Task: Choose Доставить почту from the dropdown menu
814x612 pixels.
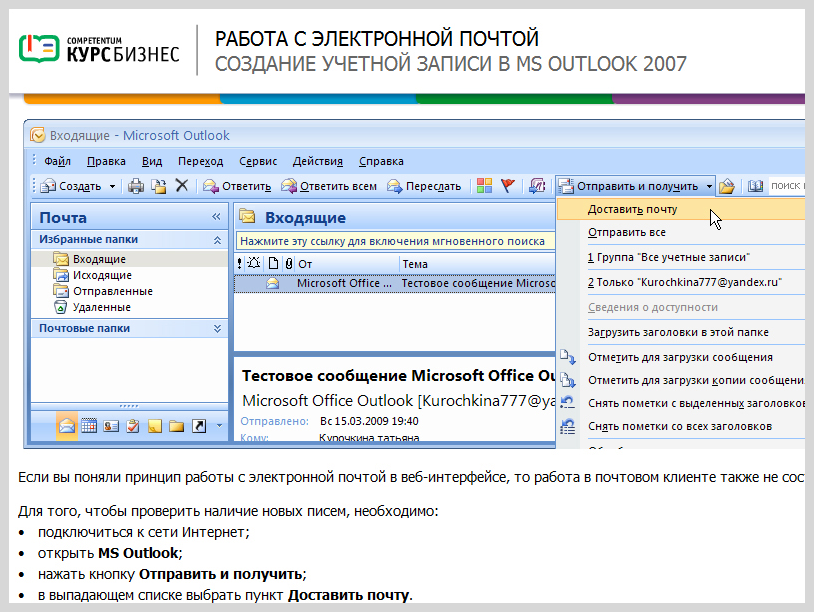Action: (x=681, y=209)
